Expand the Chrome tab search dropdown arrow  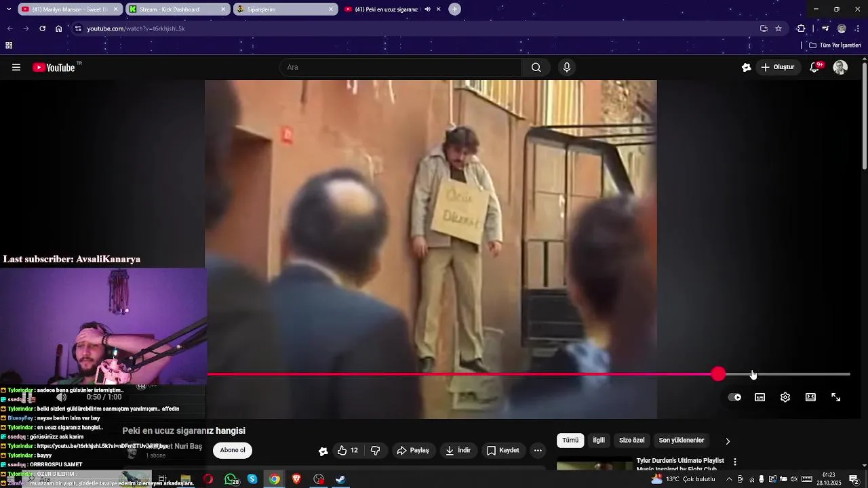[8, 9]
